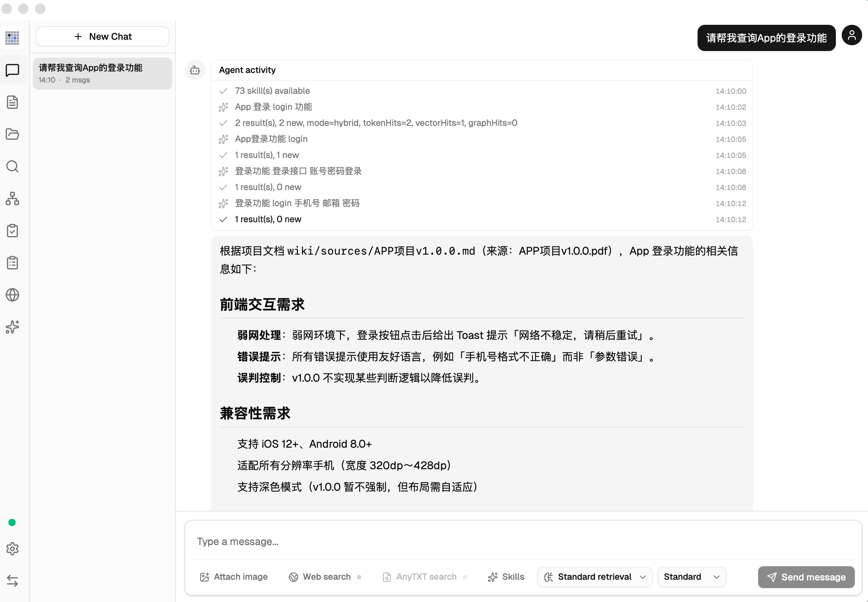
Task: Click the user message bubble 请帮我查询App的登录功能
Action: pyautogui.click(x=766, y=38)
